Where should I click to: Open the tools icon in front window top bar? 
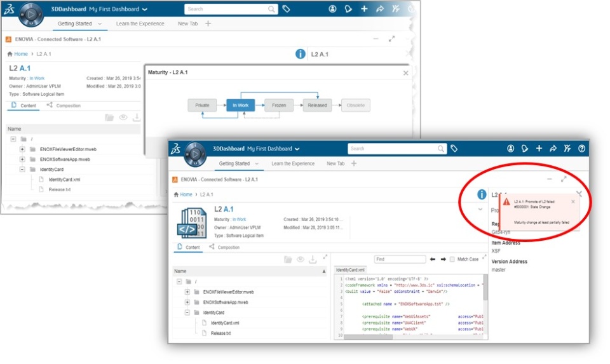point(567,148)
